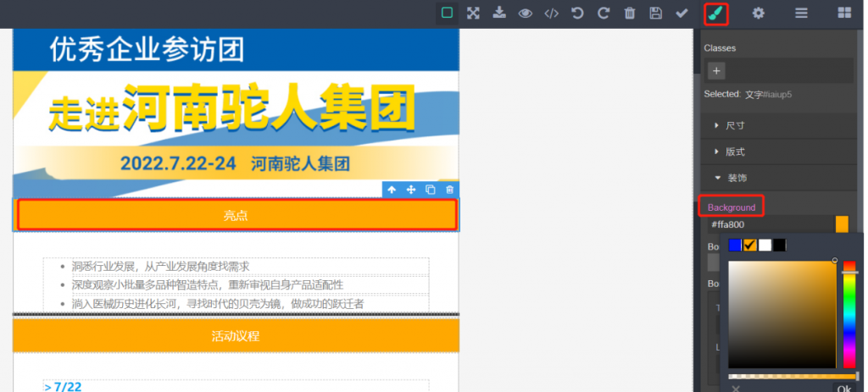This screenshot has width=868, height=392.
Task: Click the orange swatch beside #ffa800
Action: point(842,224)
